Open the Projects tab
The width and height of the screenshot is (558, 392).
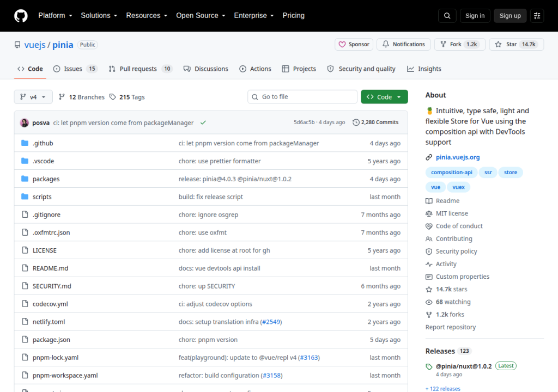(299, 69)
